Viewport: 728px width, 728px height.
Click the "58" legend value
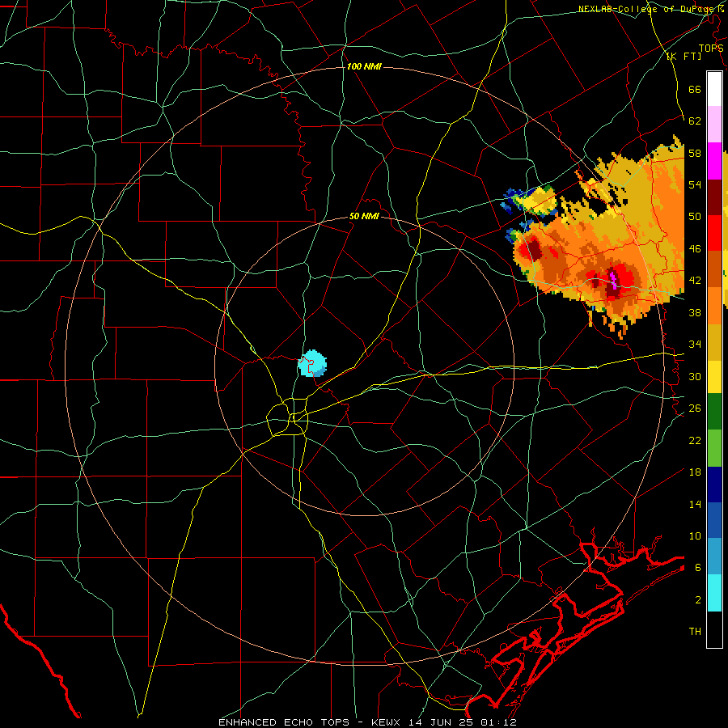[x=695, y=153]
